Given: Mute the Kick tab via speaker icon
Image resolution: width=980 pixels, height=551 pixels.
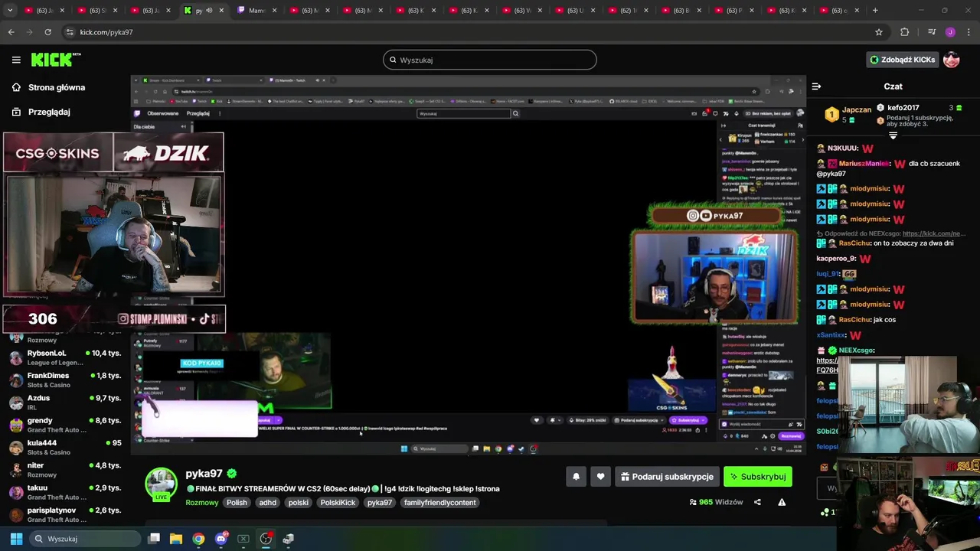Looking at the screenshot, I should click(209, 11).
